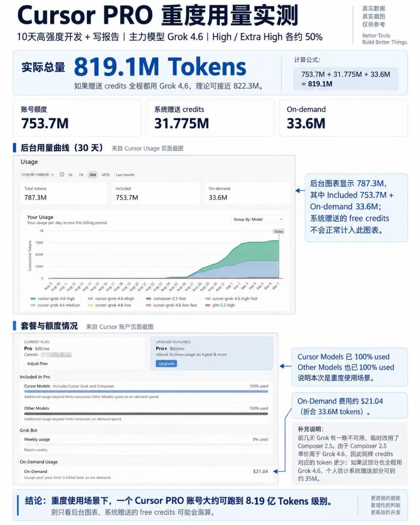Click the blue Upgrade button

(x=166, y=364)
